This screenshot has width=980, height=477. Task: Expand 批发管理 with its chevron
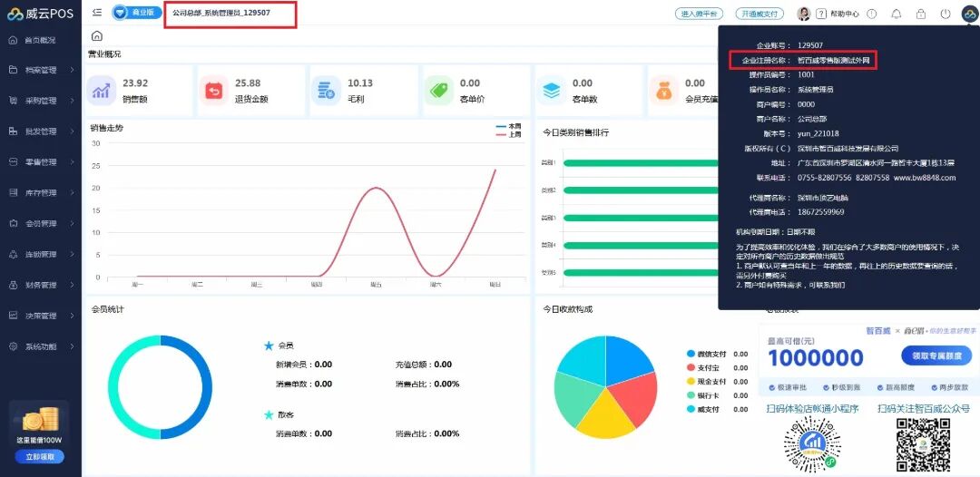click(x=72, y=131)
